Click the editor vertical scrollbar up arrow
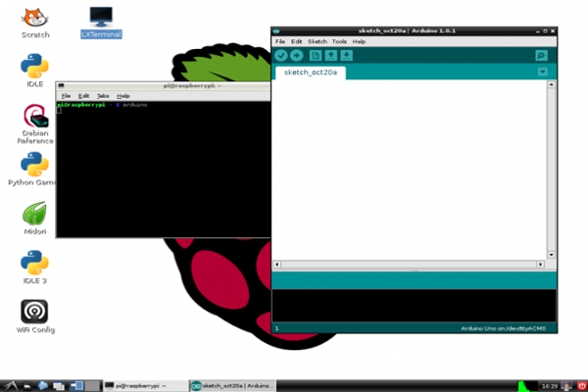This screenshot has height=392, width=588. pyautogui.click(x=551, y=85)
